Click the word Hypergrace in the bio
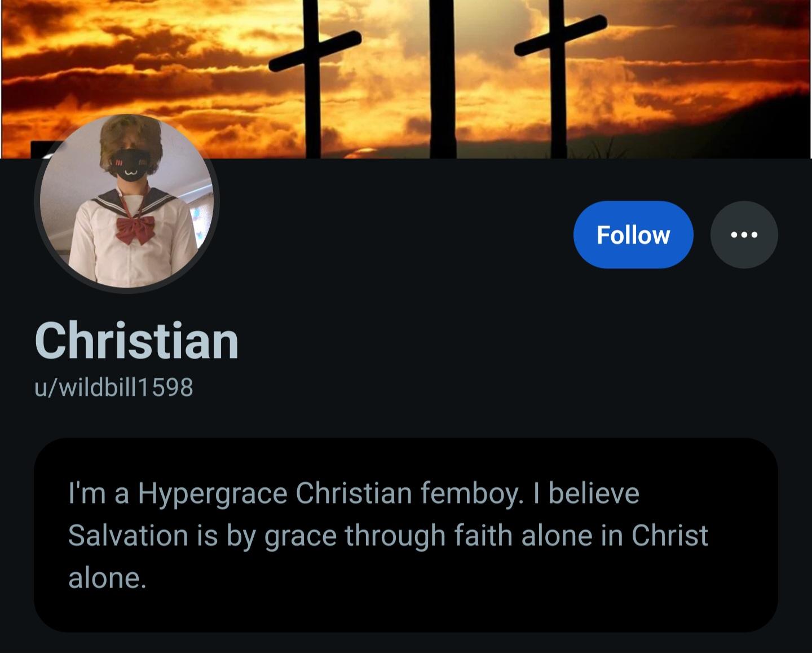 click(213, 493)
